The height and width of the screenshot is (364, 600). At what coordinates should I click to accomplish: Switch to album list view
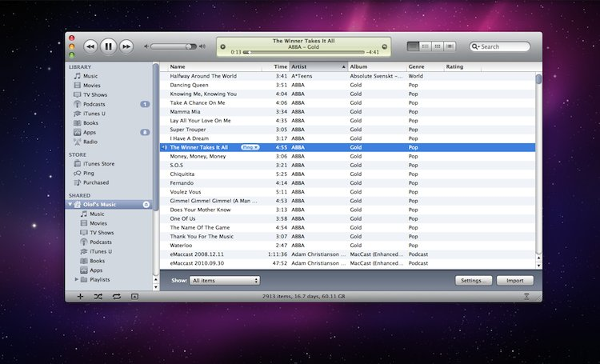pos(425,46)
